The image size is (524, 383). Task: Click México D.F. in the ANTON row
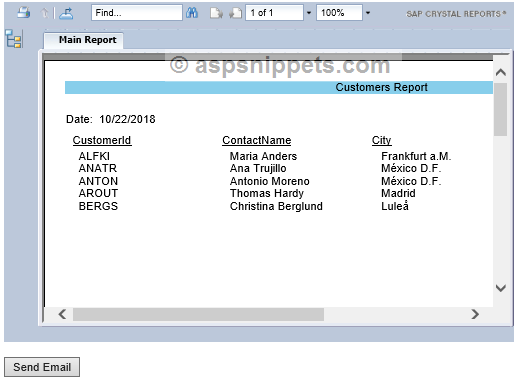[411, 181]
